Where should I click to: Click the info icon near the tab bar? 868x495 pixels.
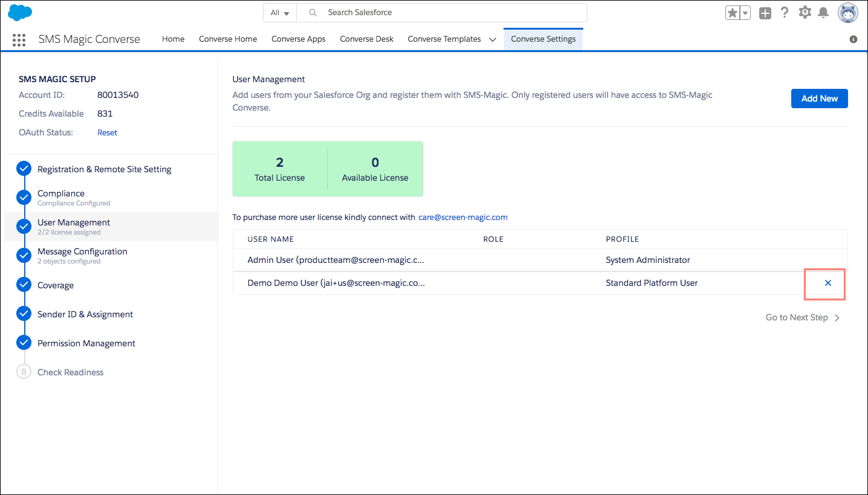coord(853,39)
